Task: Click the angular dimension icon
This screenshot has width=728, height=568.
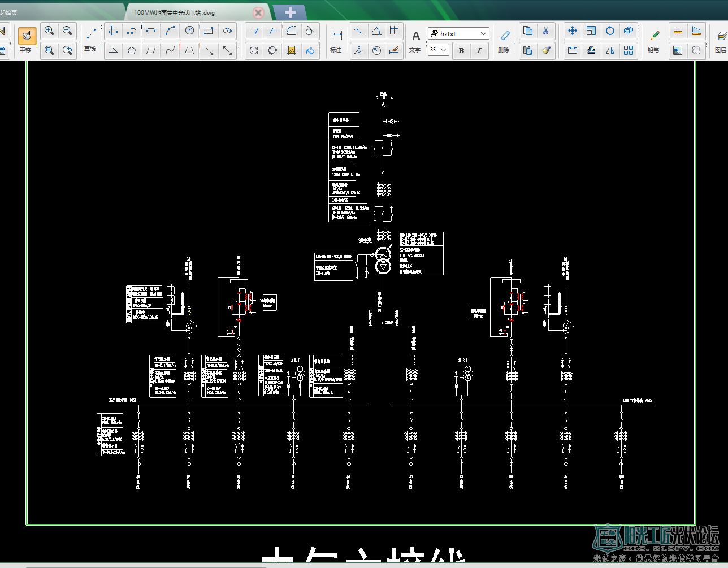Action: point(376,31)
